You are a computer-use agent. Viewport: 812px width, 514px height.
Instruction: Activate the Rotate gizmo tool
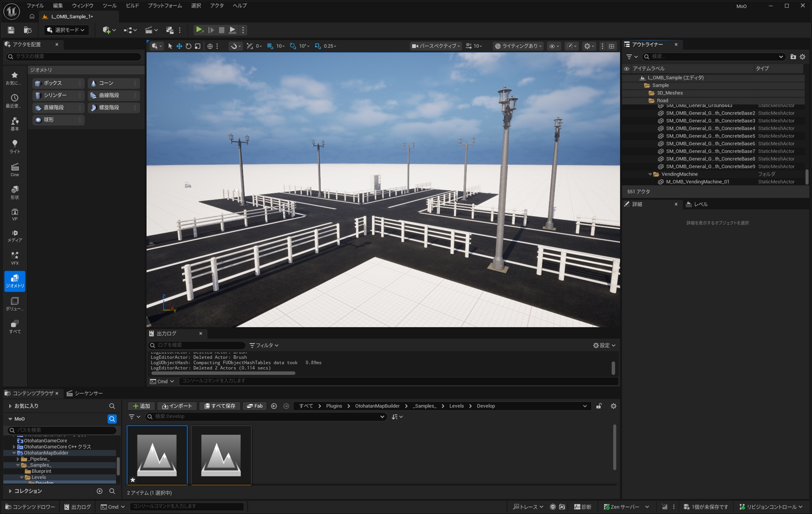188,46
